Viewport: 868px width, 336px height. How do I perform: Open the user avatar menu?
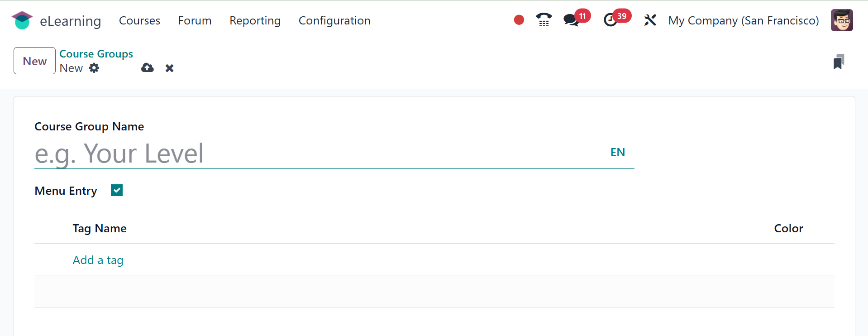[x=841, y=20]
